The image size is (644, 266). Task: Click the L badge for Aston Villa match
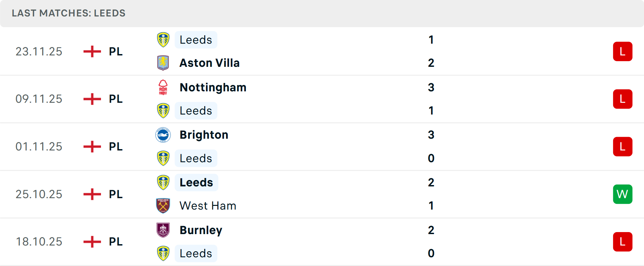pyautogui.click(x=623, y=51)
